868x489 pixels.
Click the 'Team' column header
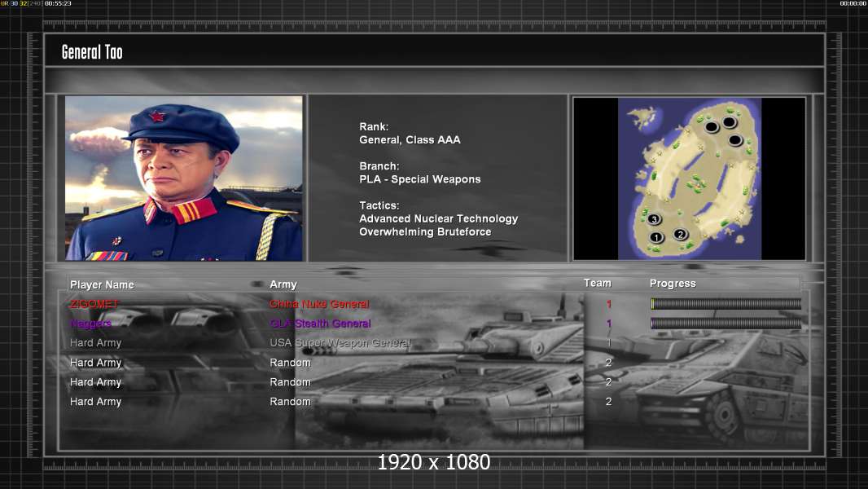598,283
